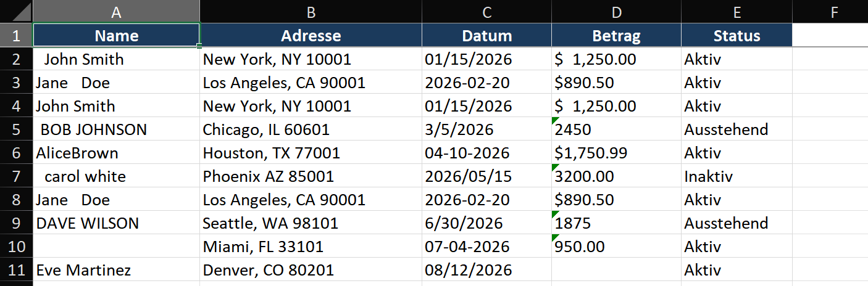Click "Miami, FL 33101" address cell
Viewport: 868px width, 286px height.
click(x=311, y=246)
